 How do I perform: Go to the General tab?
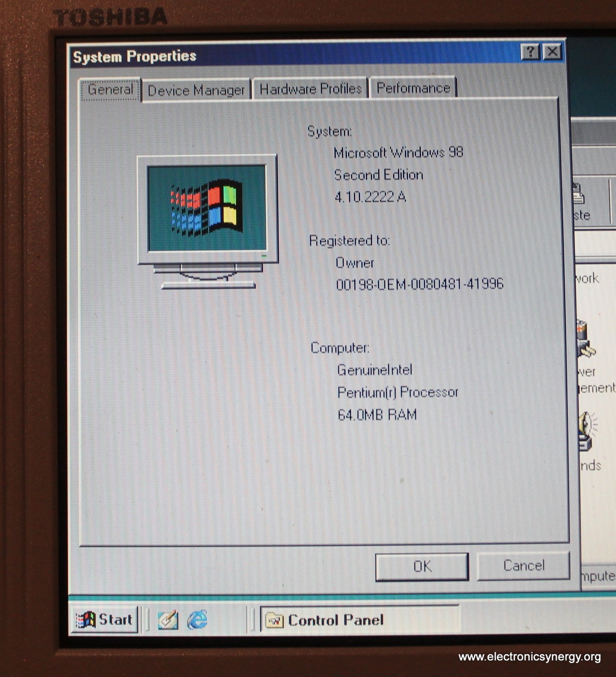(110, 89)
